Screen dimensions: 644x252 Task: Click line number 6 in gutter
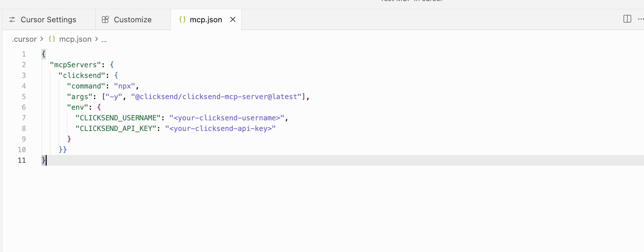click(x=24, y=107)
